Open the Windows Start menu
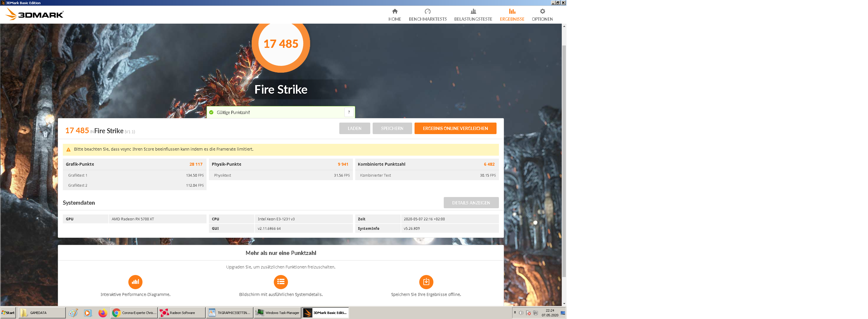This screenshot has height=319, width=868. (8, 313)
